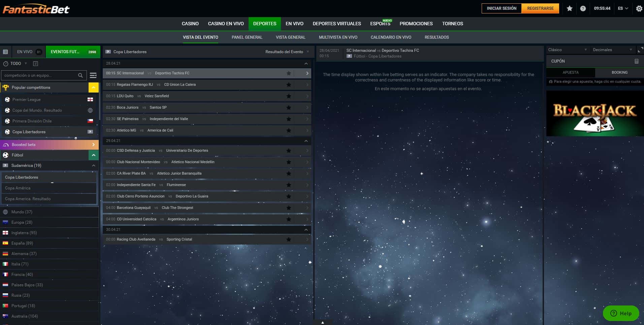Go to EN VIVO in the main menu
The height and width of the screenshot is (325, 644).
pos(294,24)
